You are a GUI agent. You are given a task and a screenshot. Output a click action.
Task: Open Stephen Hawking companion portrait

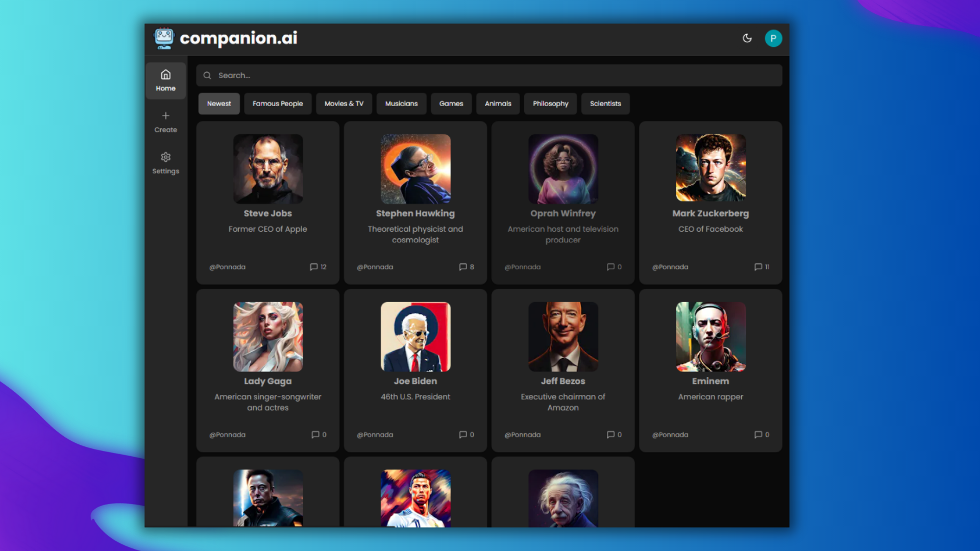(415, 169)
